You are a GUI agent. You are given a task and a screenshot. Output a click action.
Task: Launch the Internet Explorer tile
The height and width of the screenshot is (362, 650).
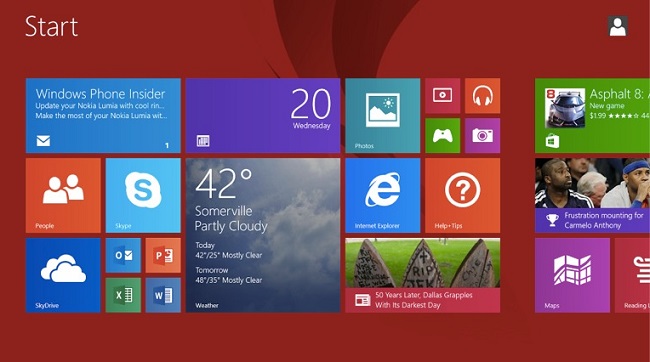[x=383, y=195]
